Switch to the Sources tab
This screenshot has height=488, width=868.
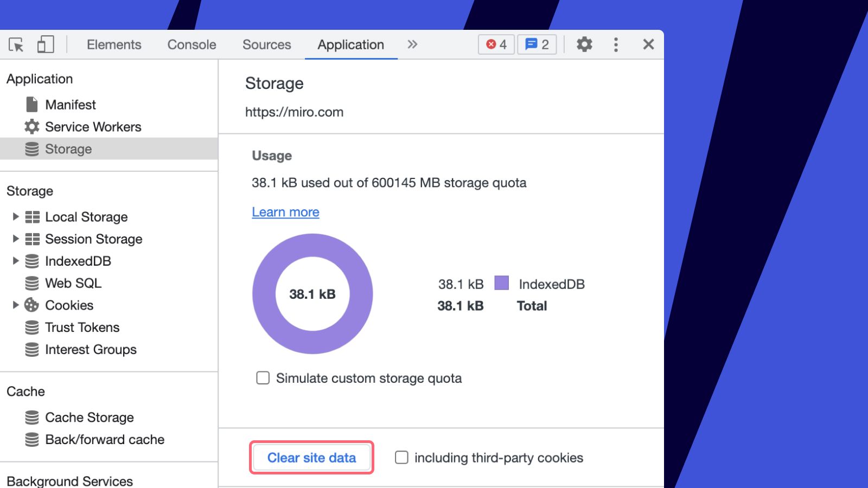pyautogui.click(x=266, y=44)
